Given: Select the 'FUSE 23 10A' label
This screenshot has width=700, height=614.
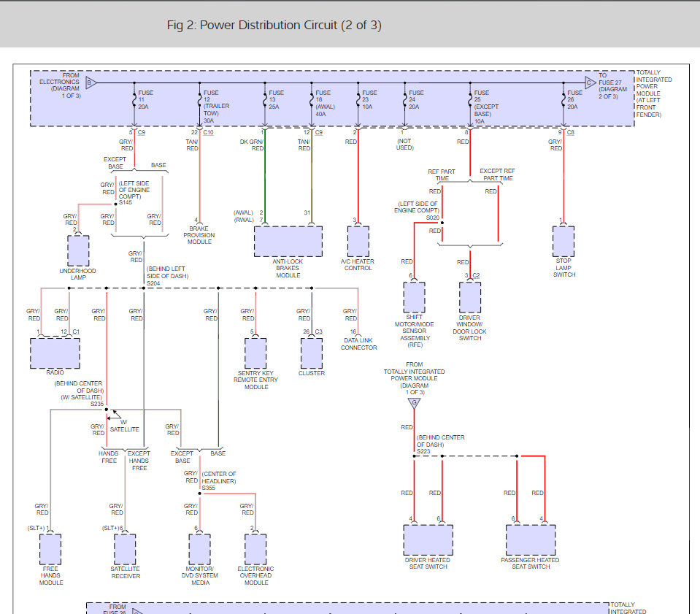Looking at the screenshot, I should click(x=369, y=99).
